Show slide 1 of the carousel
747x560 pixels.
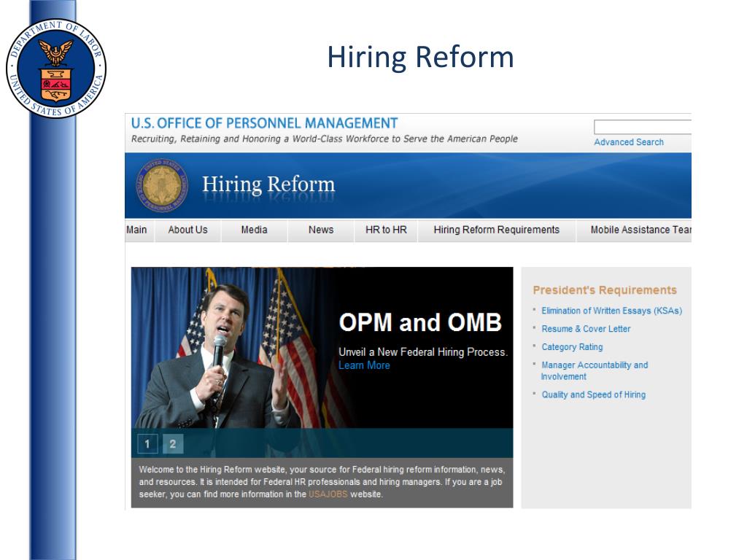coord(147,444)
